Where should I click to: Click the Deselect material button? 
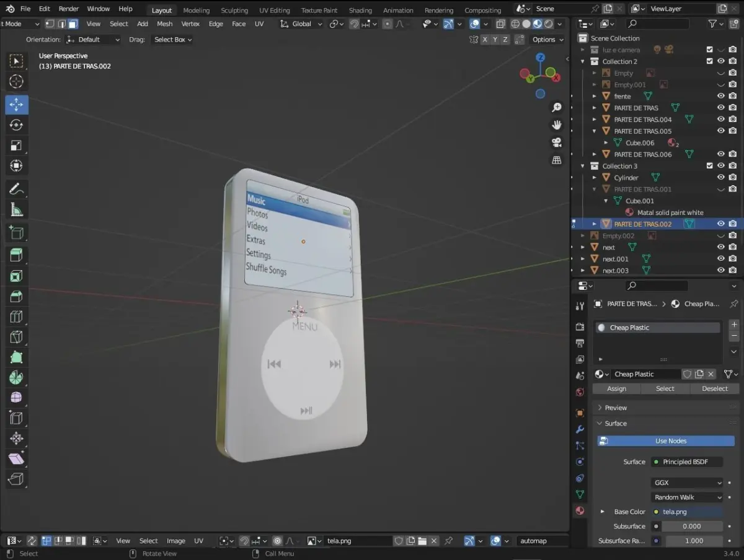[x=715, y=388]
